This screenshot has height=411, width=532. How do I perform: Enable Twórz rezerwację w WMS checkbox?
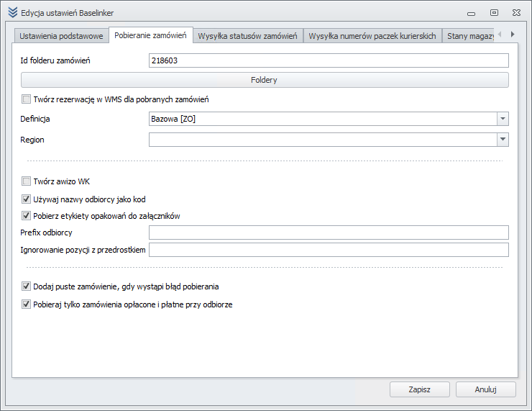pyautogui.click(x=26, y=99)
